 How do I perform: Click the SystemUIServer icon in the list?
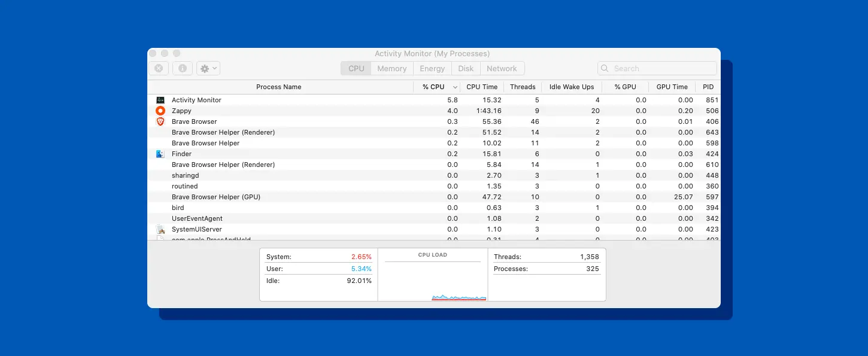160,229
